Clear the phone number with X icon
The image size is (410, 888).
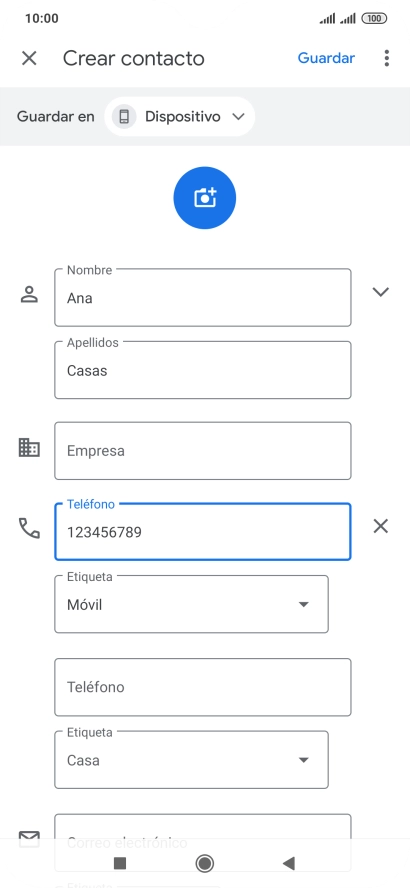(x=381, y=527)
